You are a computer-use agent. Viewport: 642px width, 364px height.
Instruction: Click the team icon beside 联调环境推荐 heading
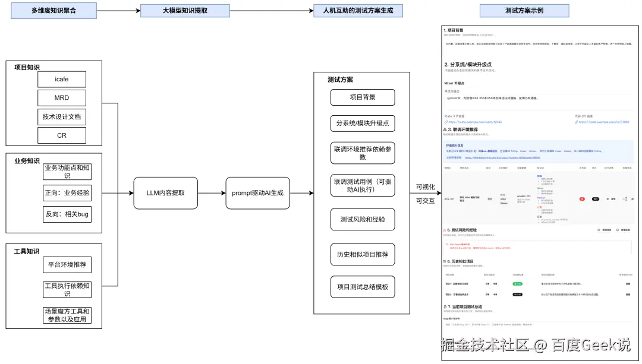pyautogui.click(x=445, y=130)
